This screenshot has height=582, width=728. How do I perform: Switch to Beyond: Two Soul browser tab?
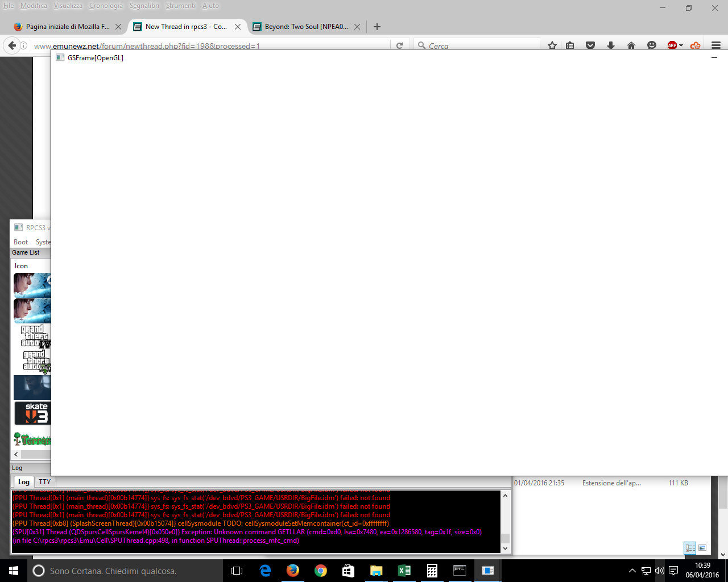tap(306, 27)
